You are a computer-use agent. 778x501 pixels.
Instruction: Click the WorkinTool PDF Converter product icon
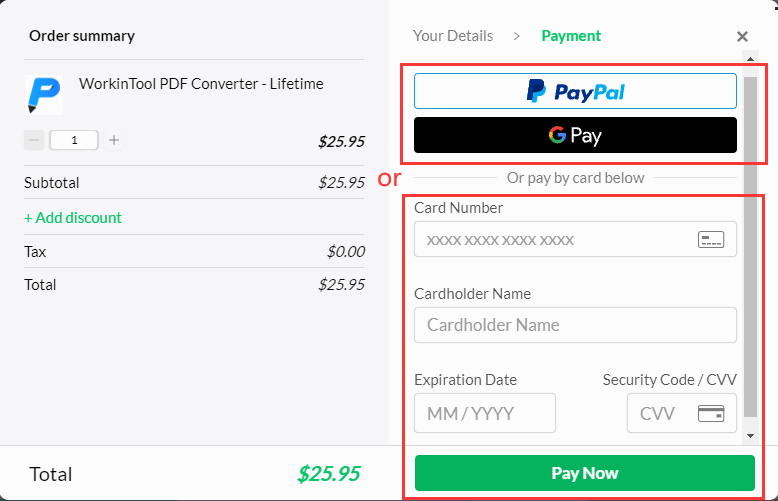(x=43, y=93)
